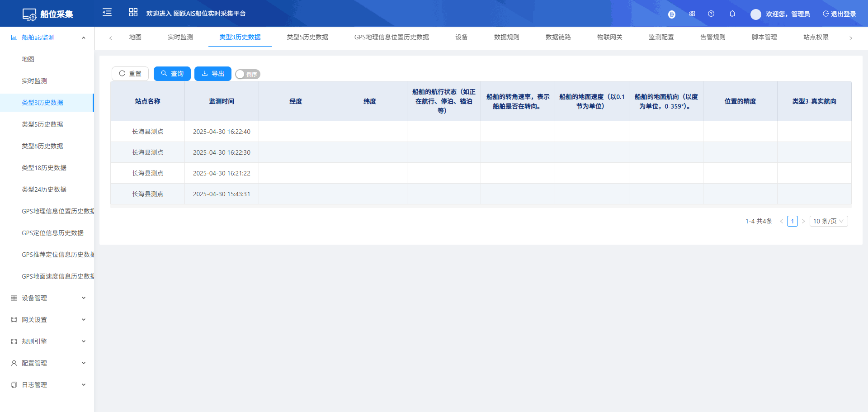The height and width of the screenshot is (412, 868).
Task: Switch to the 类型5历史数据 tab
Action: coord(307,37)
